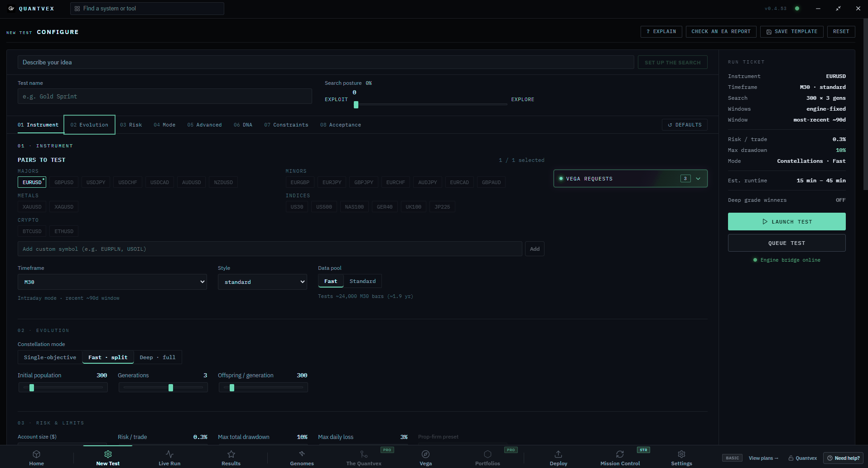The width and height of the screenshot is (868, 468).
Task: Select New Test in the bottom navigation
Action: click(108, 458)
